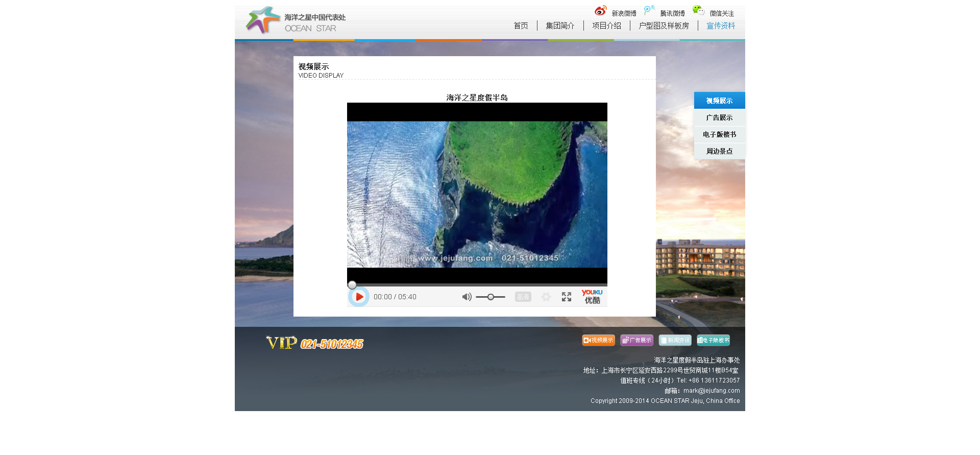Open the 腾讯微博 Tencent Weibo icon

tap(649, 10)
